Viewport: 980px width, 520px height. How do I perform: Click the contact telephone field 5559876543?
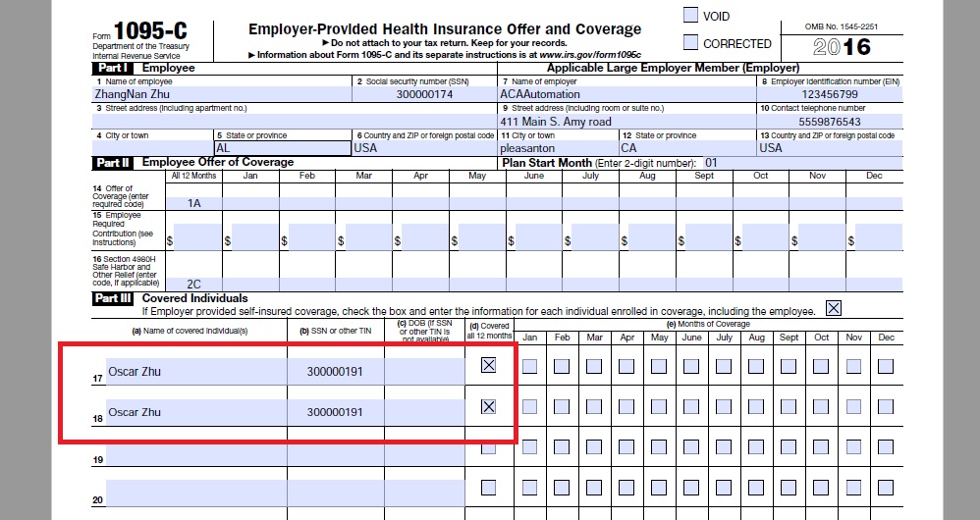pos(830,121)
